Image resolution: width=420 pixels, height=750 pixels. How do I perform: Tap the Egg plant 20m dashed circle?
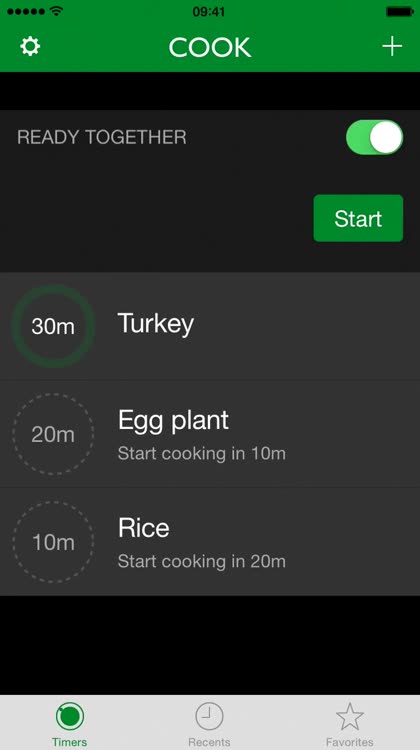click(53, 434)
